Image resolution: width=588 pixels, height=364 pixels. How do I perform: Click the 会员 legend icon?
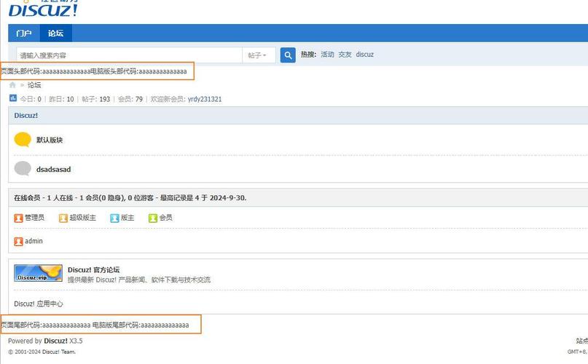coord(152,218)
